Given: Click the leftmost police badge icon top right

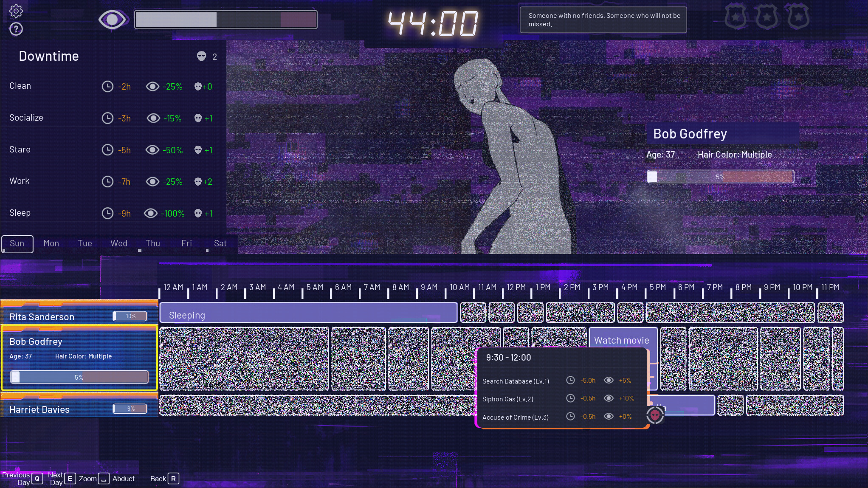Looking at the screenshot, I should (735, 16).
